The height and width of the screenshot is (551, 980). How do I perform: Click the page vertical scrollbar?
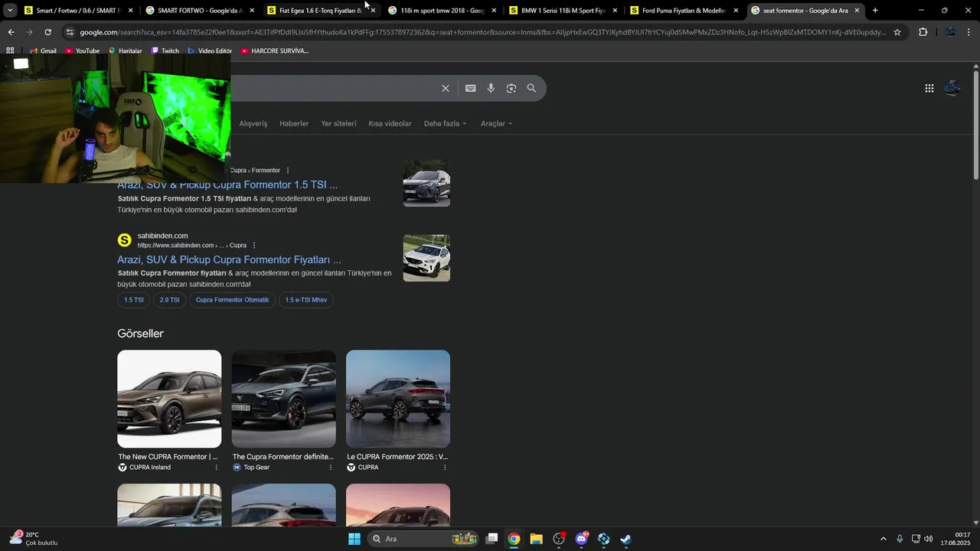tap(975, 126)
